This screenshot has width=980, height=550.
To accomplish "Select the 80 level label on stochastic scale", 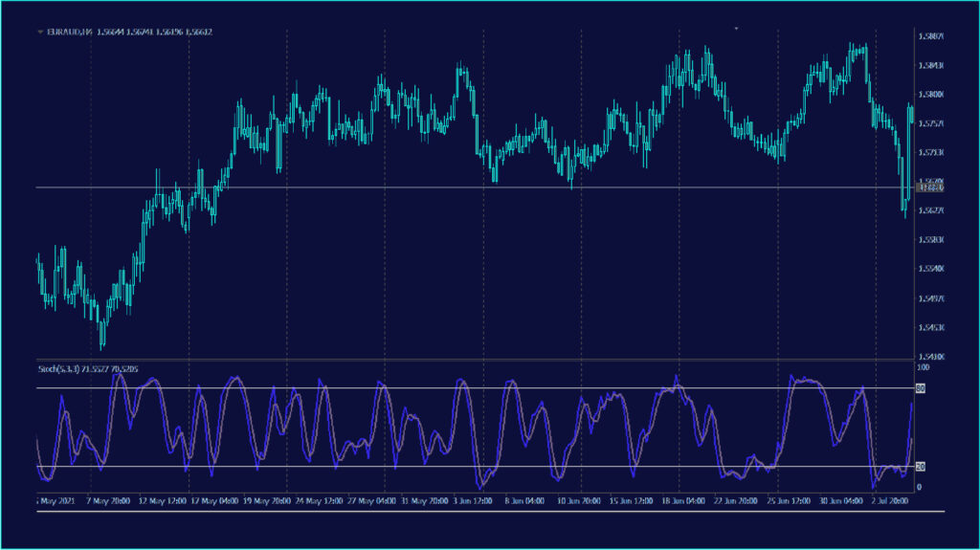I will pos(921,388).
